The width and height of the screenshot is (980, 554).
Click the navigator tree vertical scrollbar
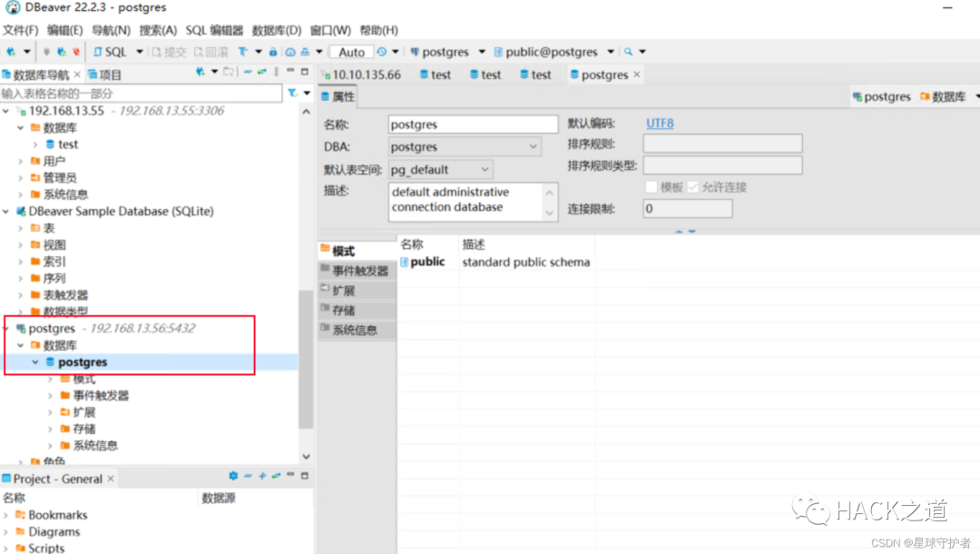pos(306,359)
